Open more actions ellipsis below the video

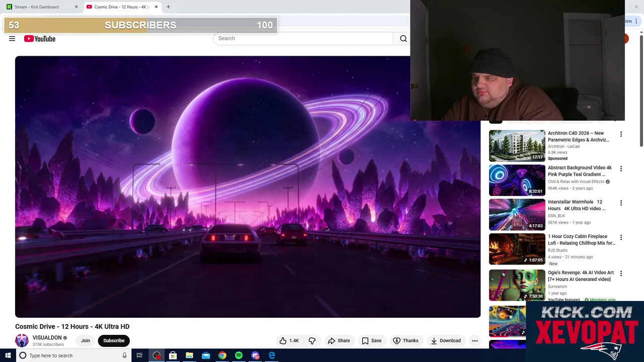(x=474, y=340)
